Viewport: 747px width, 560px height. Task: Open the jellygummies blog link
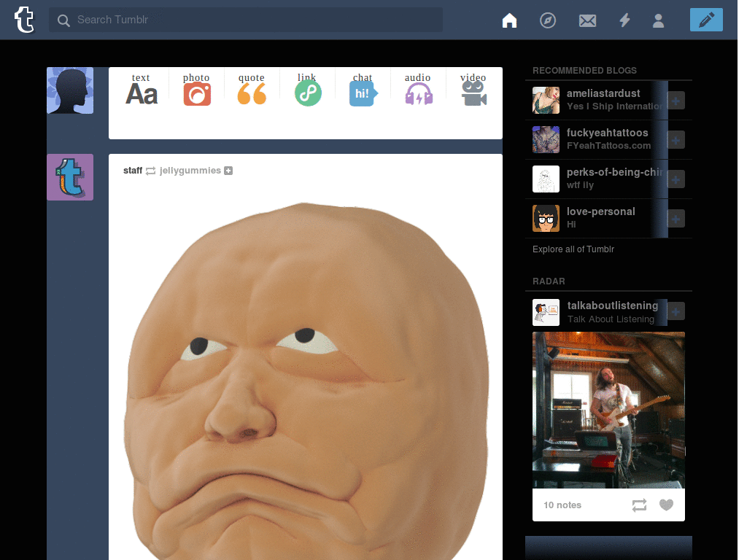pyautogui.click(x=190, y=171)
